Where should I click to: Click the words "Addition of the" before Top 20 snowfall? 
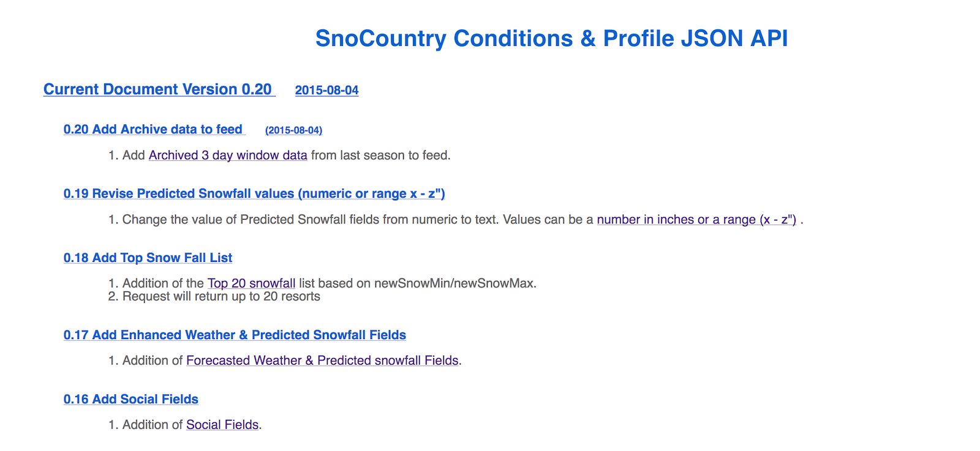point(163,283)
